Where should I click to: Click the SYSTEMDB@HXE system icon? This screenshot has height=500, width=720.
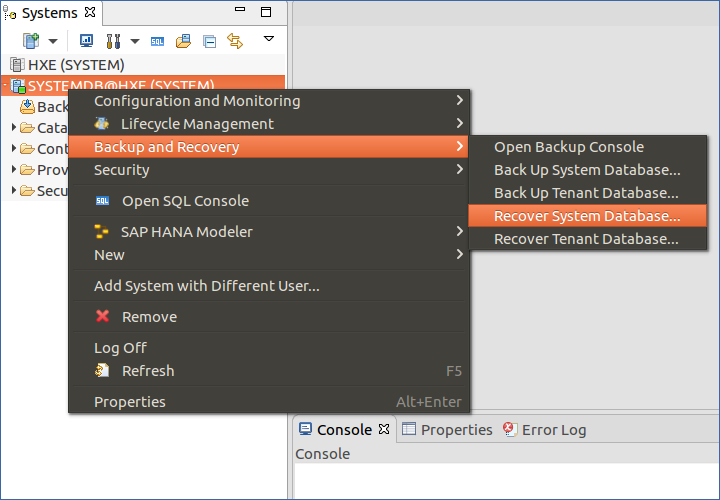17,86
